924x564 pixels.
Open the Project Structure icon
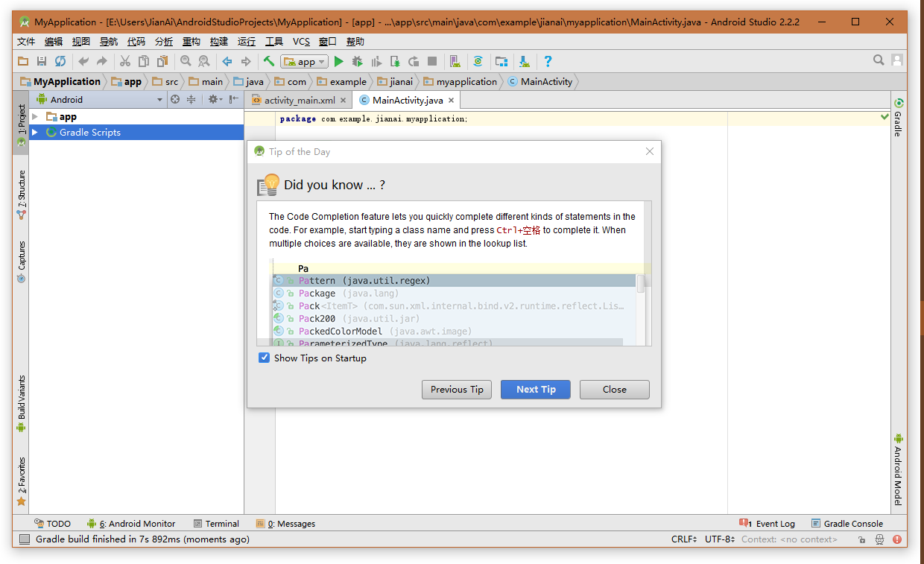[x=501, y=61]
